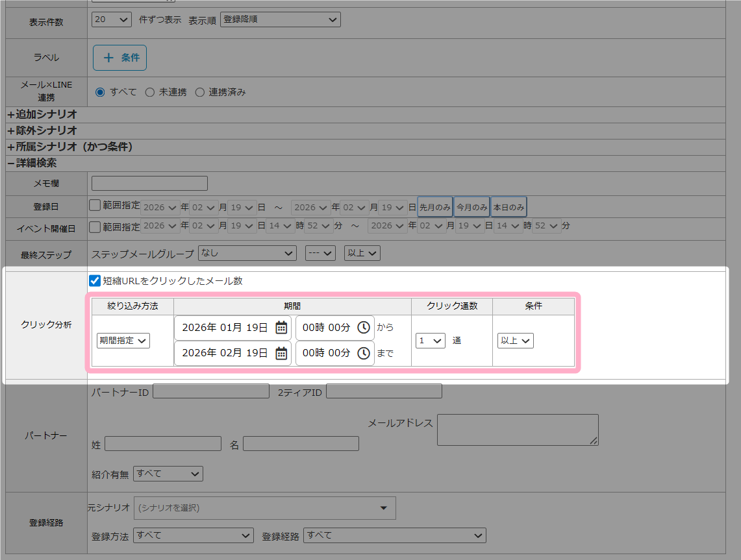Collapse the 詳細検索 section
The height and width of the screenshot is (560, 741).
point(32,163)
